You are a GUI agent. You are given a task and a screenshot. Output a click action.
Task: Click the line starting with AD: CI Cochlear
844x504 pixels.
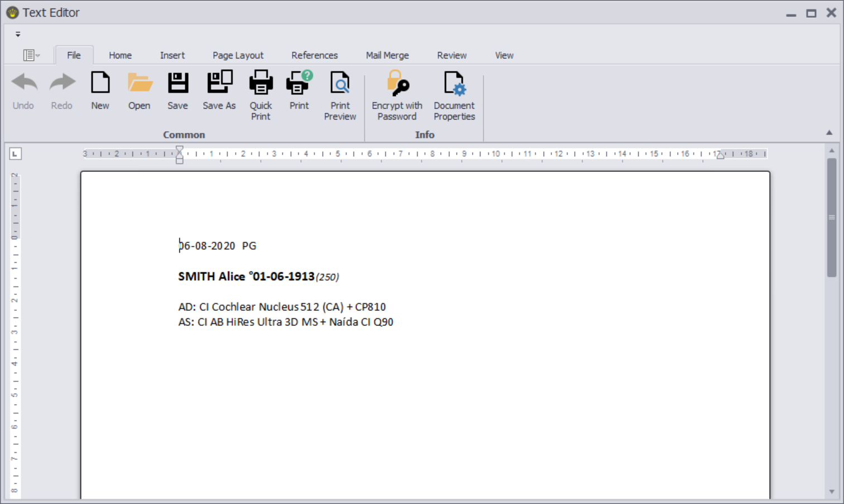282,307
